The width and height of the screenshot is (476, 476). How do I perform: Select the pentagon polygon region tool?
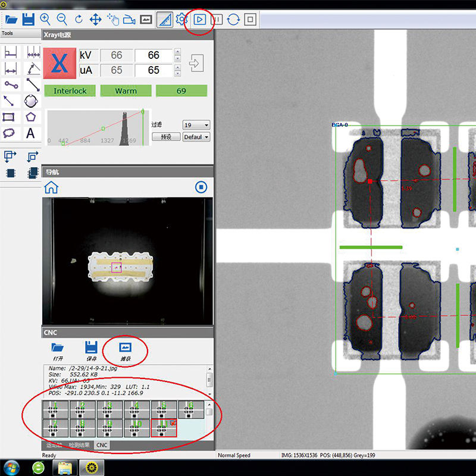tap(31, 117)
